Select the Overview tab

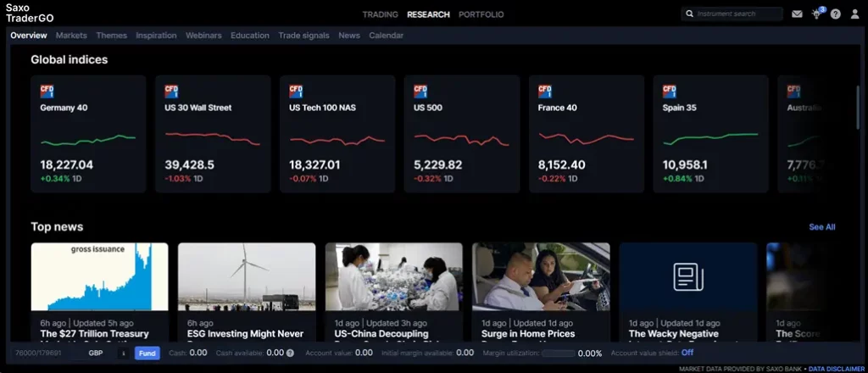(x=29, y=36)
